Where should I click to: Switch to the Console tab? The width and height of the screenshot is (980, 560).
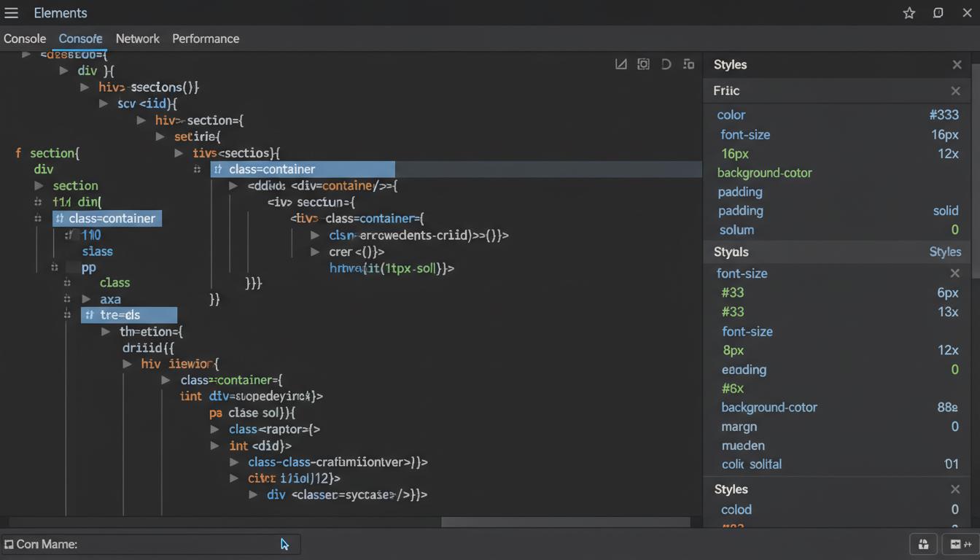click(x=25, y=39)
